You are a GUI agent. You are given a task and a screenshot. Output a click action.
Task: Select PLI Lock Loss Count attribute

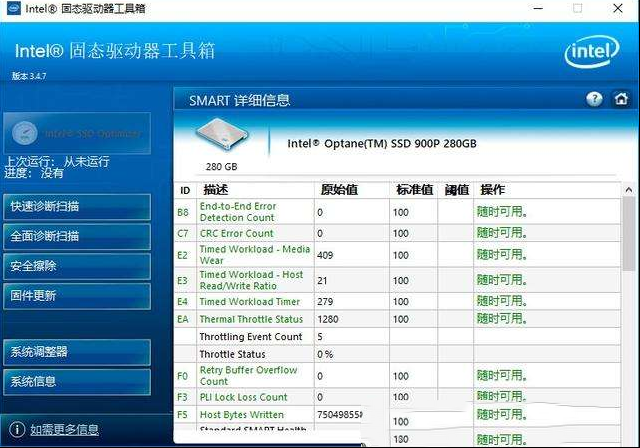(x=243, y=397)
